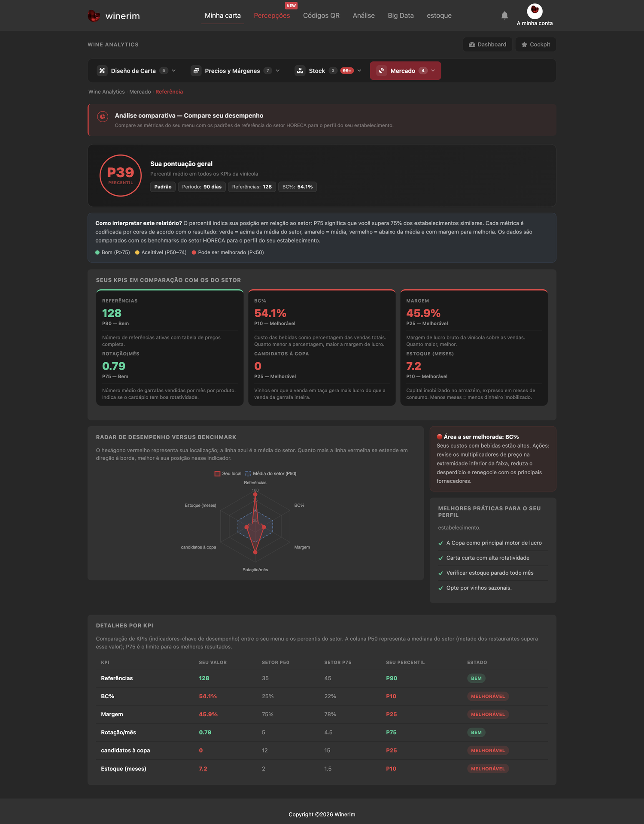Expand the Diseño de Carta dropdown chevron
The height and width of the screenshot is (824, 644).
(x=173, y=71)
